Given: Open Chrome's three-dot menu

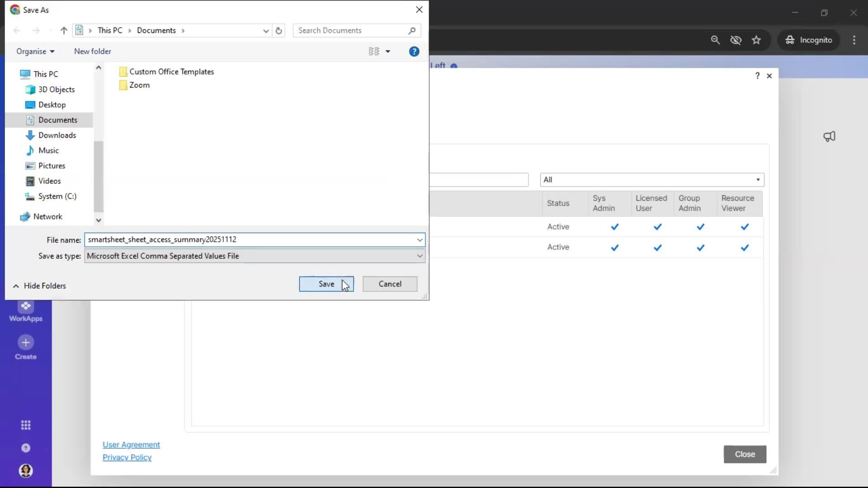Looking at the screenshot, I should pyautogui.click(x=854, y=40).
